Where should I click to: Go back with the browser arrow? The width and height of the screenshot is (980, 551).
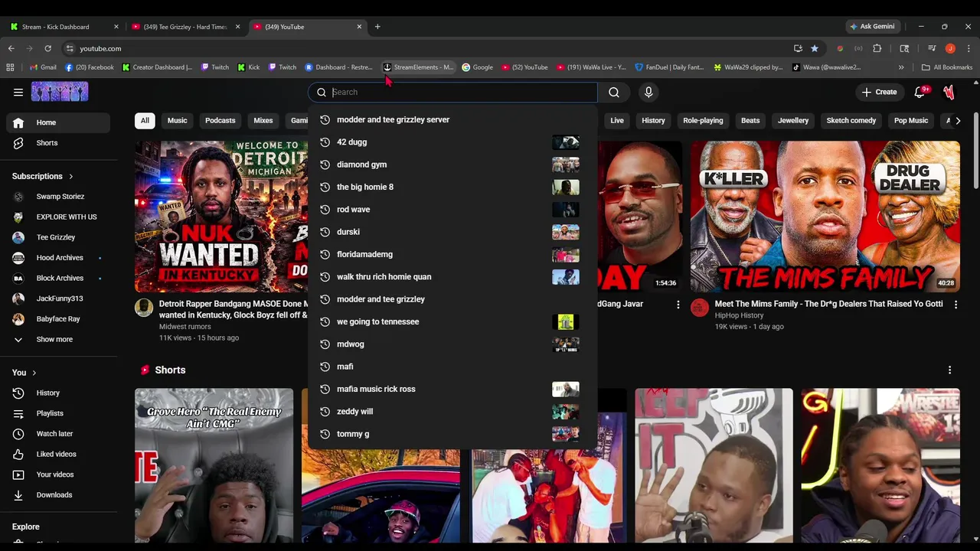(11, 48)
